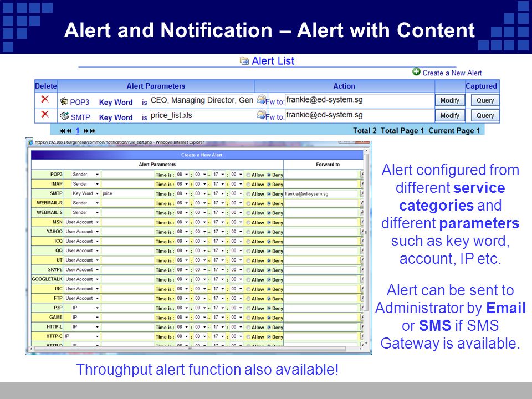Click the forward mail icon in POP3 row
The width and height of the screenshot is (532, 399).
click(x=261, y=99)
